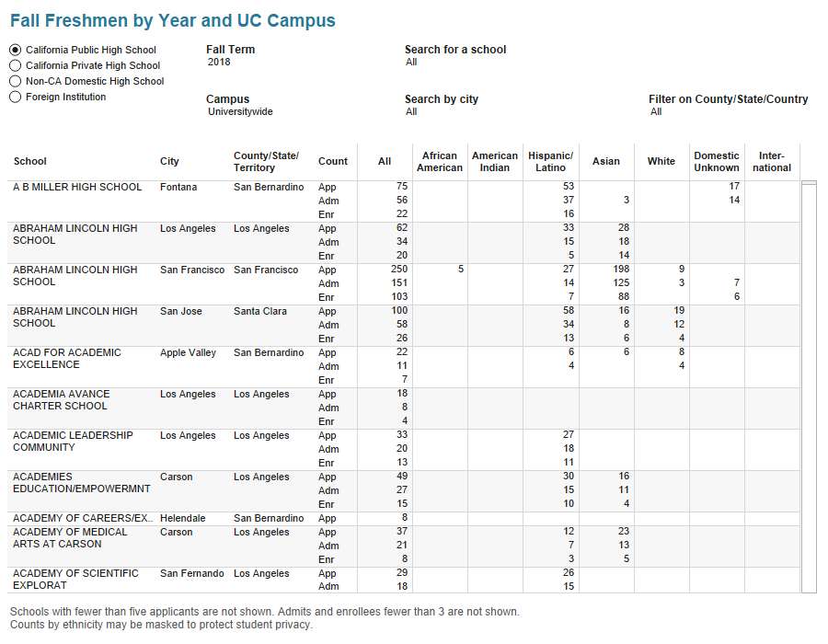Screen dimensions: 828x644
Task: Select the Foreign Institution radio button
Action: (15, 97)
